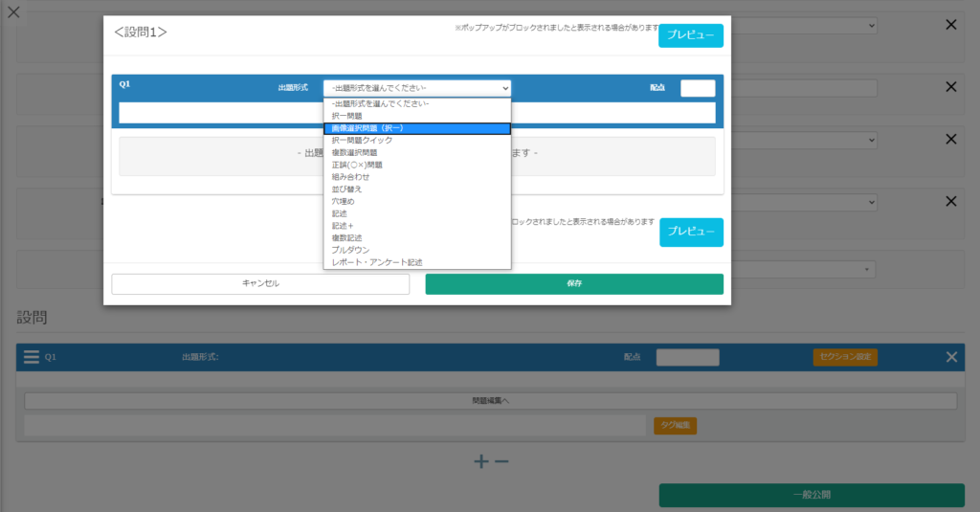Image resolution: width=980 pixels, height=512 pixels.
Task: Click the キャンセル button
Action: click(260, 284)
